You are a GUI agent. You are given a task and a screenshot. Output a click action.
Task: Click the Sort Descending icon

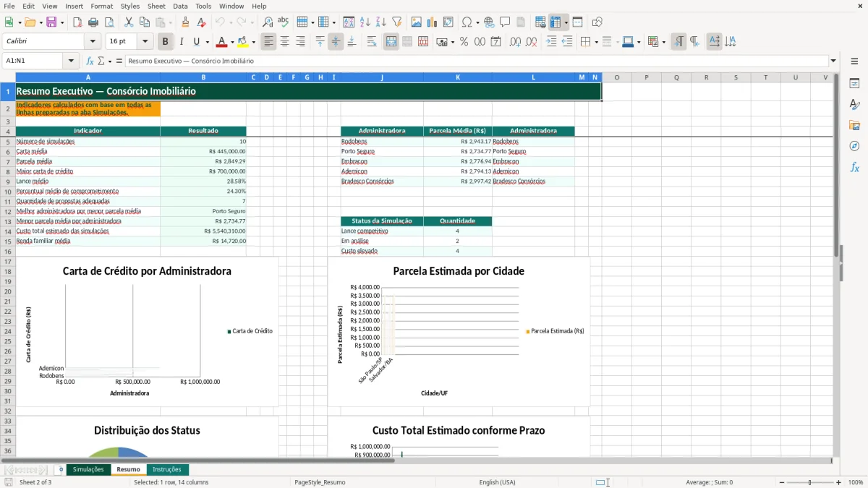(x=381, y=22)
